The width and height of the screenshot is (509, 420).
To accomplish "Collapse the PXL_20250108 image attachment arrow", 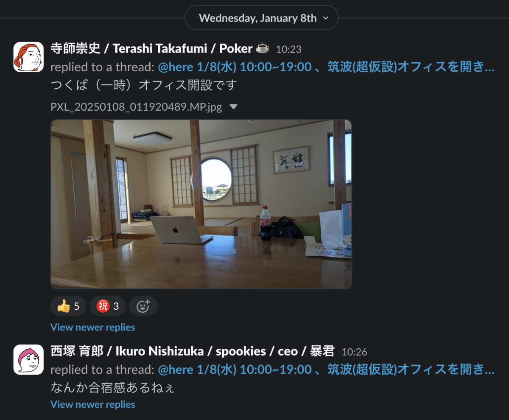I will 233,107.
